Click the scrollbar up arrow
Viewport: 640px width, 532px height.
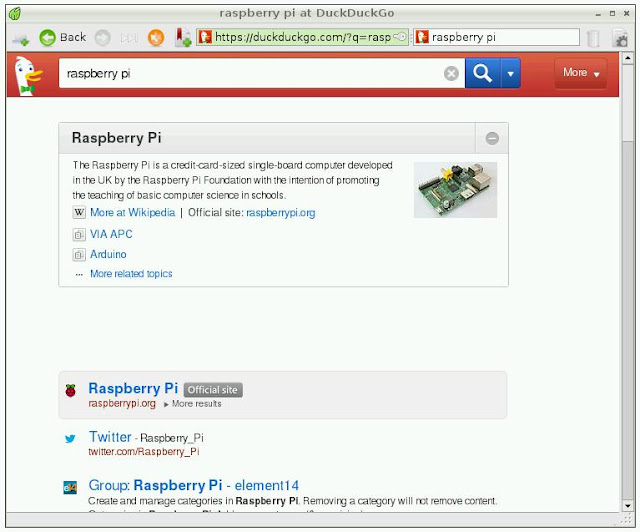627,59
